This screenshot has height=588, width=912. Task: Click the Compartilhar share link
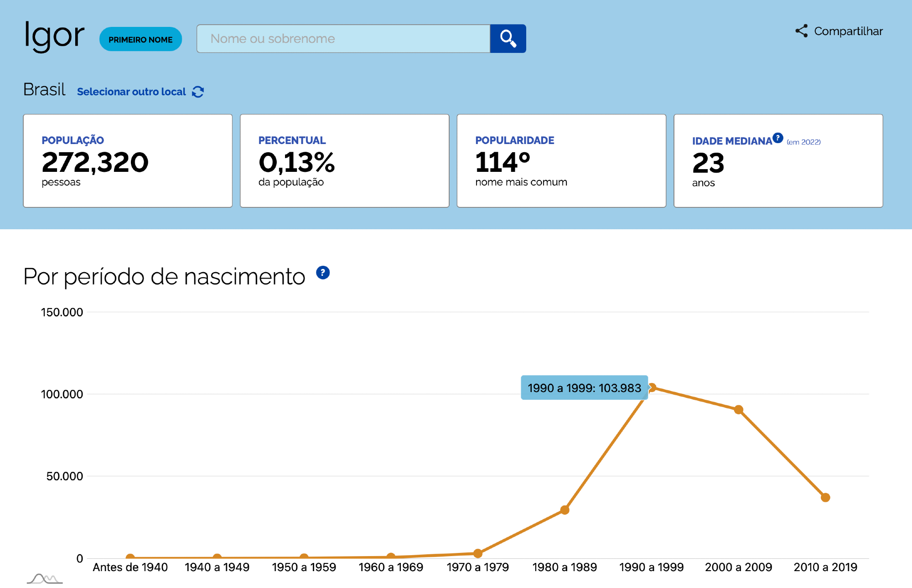848,31
